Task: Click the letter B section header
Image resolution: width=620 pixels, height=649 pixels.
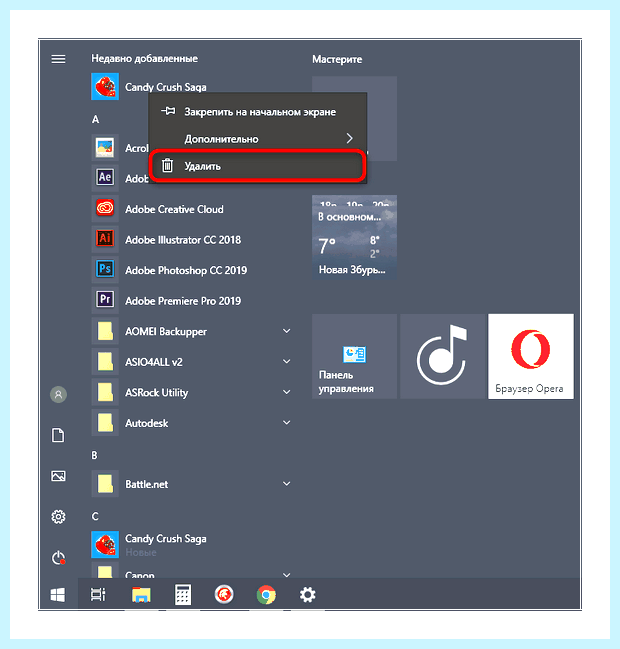Action: tap(94, 455)
